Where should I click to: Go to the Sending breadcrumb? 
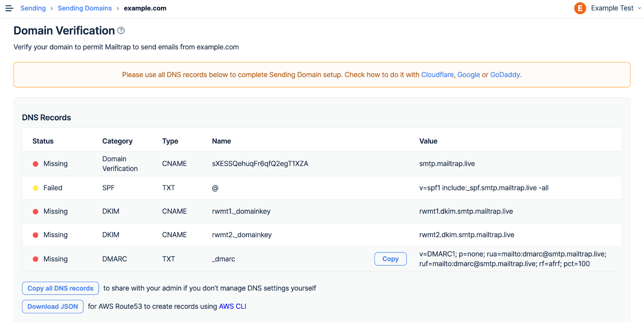pos(33,8)
